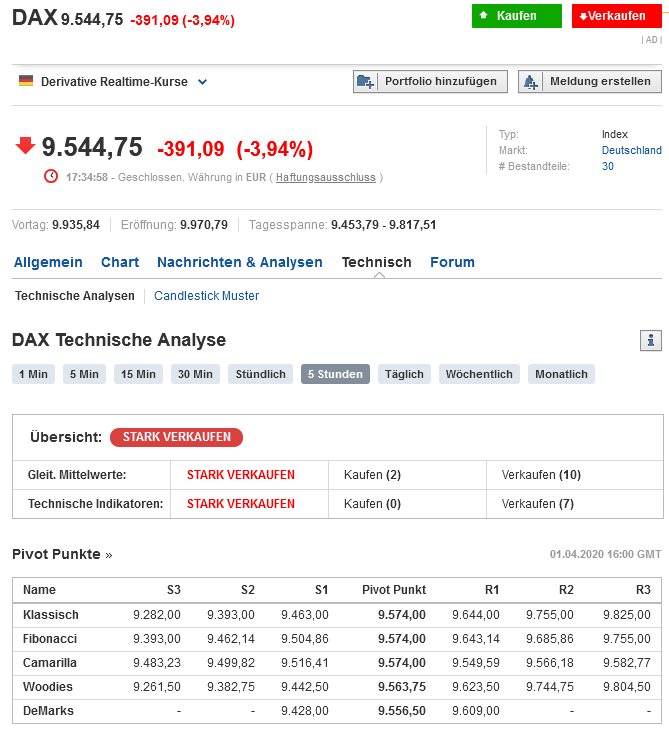
Task: Click the Woodies row name
Action: coord(48,687)
